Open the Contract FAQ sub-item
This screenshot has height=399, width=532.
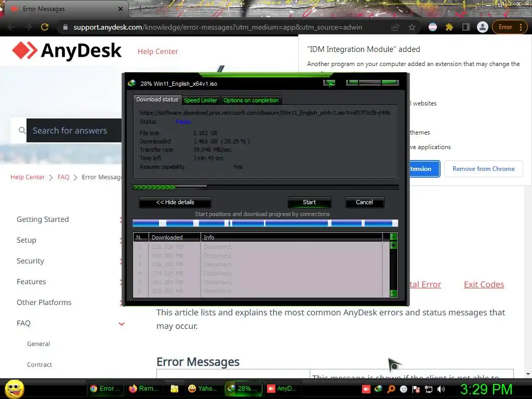(x=39, y=364)
